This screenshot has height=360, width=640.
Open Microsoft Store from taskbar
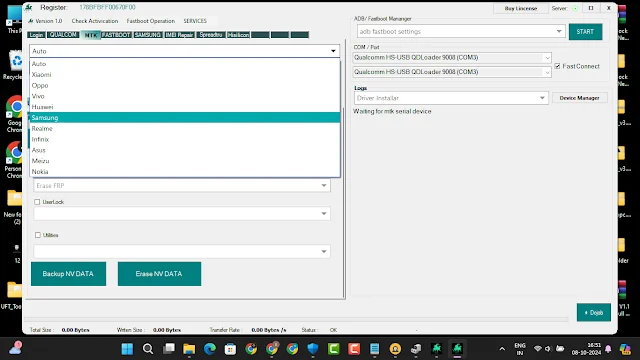pyautogui.click(x=230, y=349)
